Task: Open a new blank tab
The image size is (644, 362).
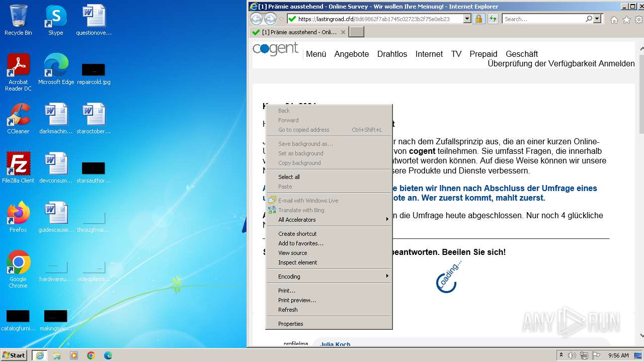Action: tap(356, 32)
